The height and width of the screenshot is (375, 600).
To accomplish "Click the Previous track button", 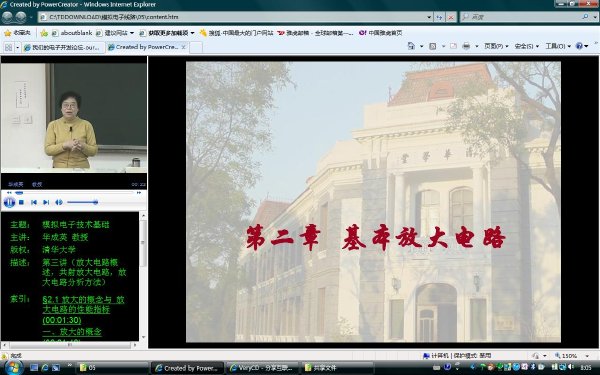I will point(34,202).
